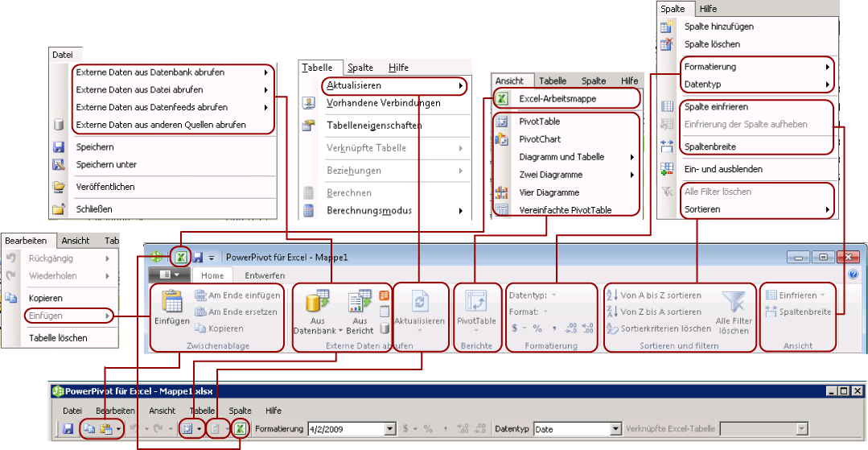Open Bearbeiten in the bottom classic menu bar
This screenshot has height=450, width=868.
click(115, 411)
